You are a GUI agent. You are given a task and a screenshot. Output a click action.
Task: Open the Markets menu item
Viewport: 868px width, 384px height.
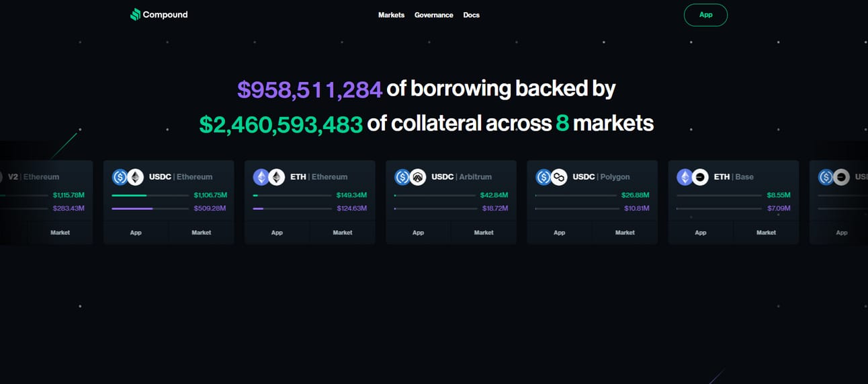[x=391, y=15]
